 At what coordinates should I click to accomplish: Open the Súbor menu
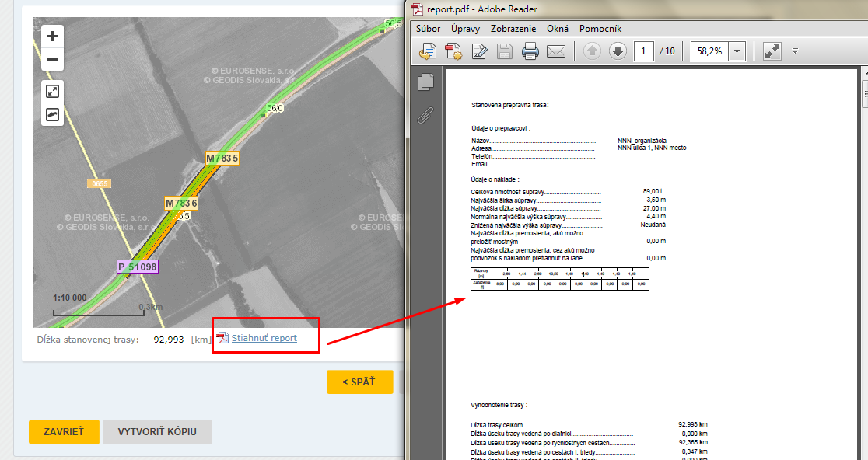(x=428, y=29)
